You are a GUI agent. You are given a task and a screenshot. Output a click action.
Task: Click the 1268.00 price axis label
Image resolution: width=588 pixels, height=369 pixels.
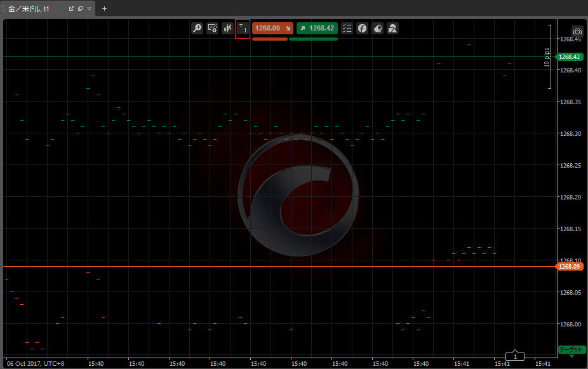click(570, 324)
